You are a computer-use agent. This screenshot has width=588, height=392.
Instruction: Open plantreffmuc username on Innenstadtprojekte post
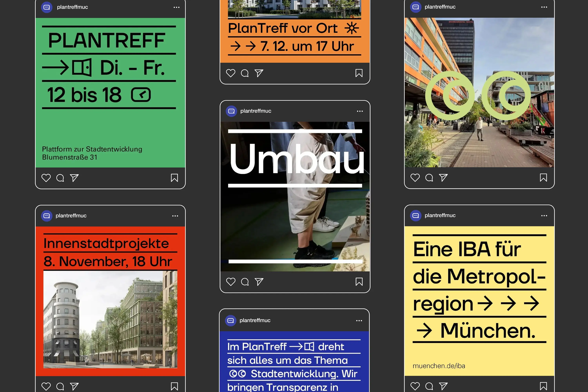pyautogui.click(x=71, y=216)
